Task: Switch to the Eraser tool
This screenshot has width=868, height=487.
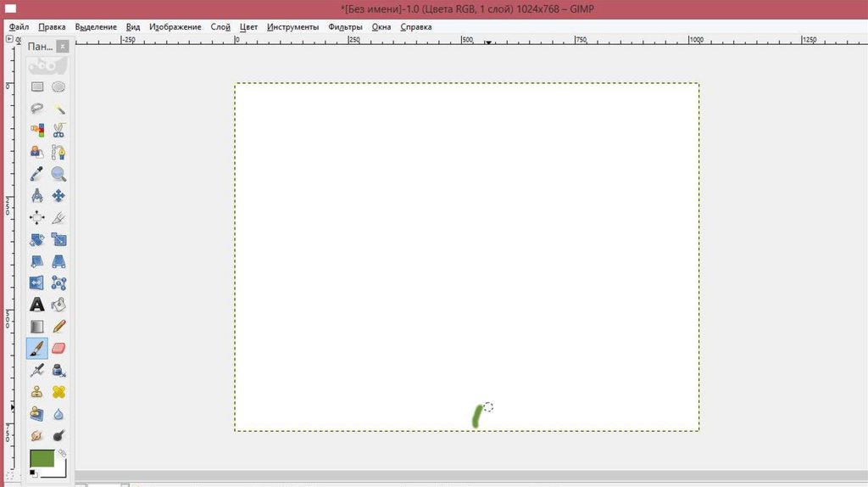Action: pos(58,348)
